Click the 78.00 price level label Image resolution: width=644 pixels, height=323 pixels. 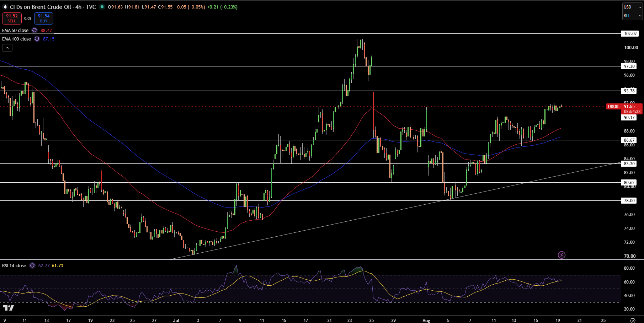click(x=629, y=201)
